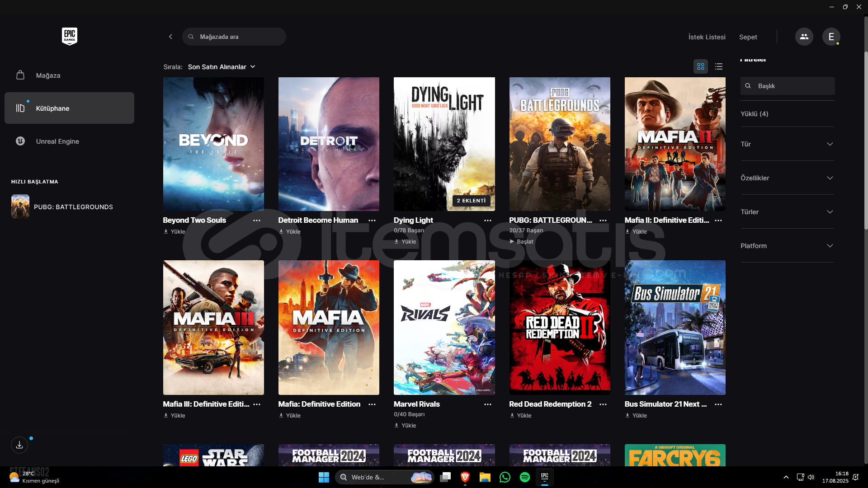This screenshot has width=868, height=488.
Task: Click the Başlık filter search field
Action: tap(788, 86)
